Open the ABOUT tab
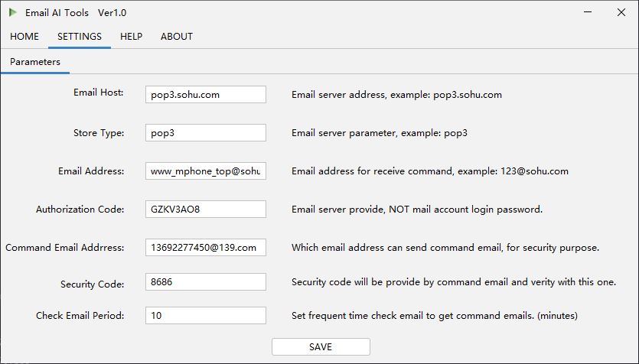The height and width of the screenshot is (364, 639). pos(177,36)
